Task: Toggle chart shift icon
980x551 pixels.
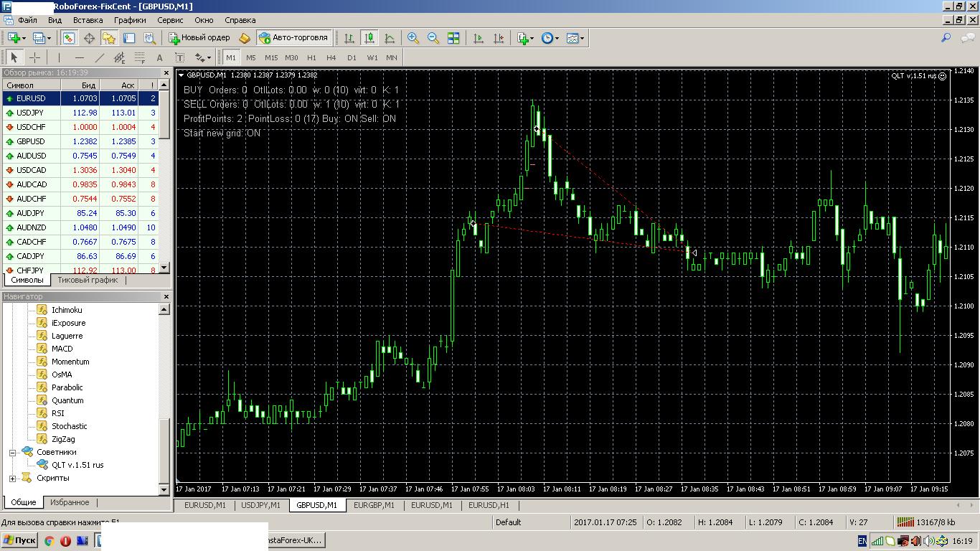Action: (x=499, y=38)
